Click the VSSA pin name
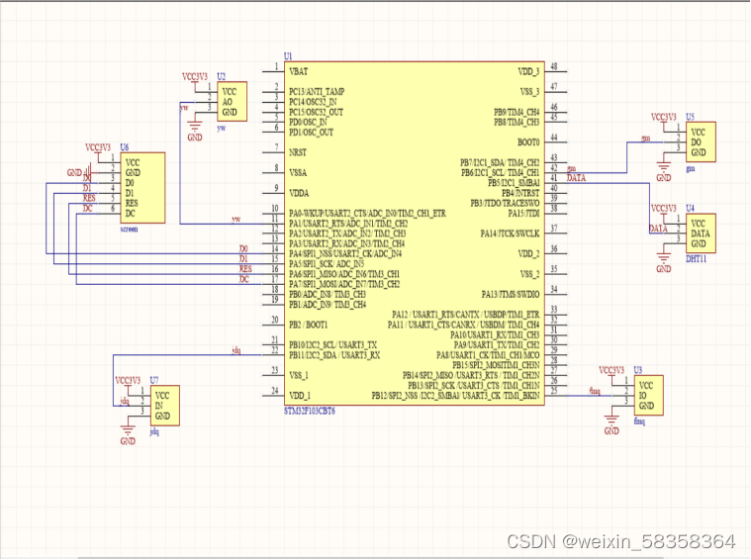This screenshot has height=560, width=751. pos(298,173)
